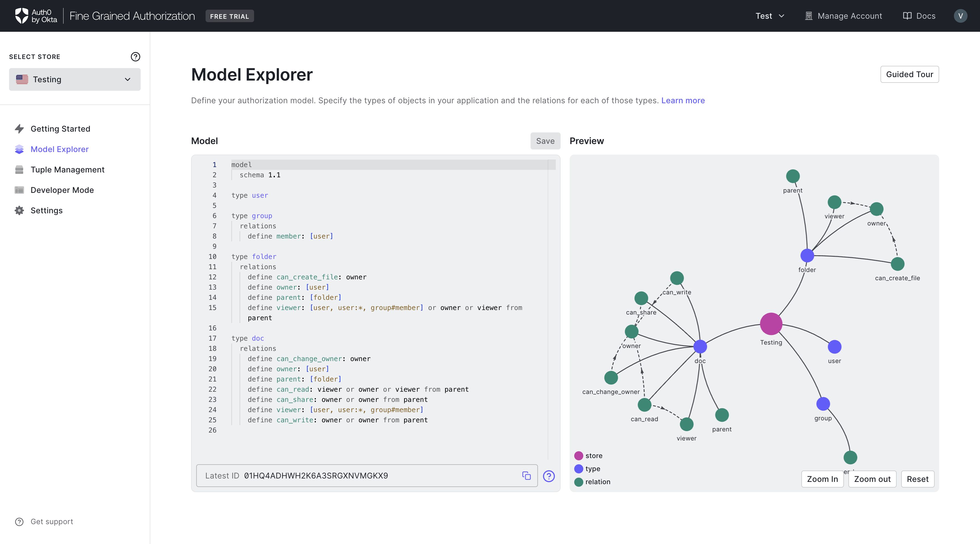This screenshot has height=544, width=980.
Task: Select the can_create_file relation node
Action: [897, 263]
